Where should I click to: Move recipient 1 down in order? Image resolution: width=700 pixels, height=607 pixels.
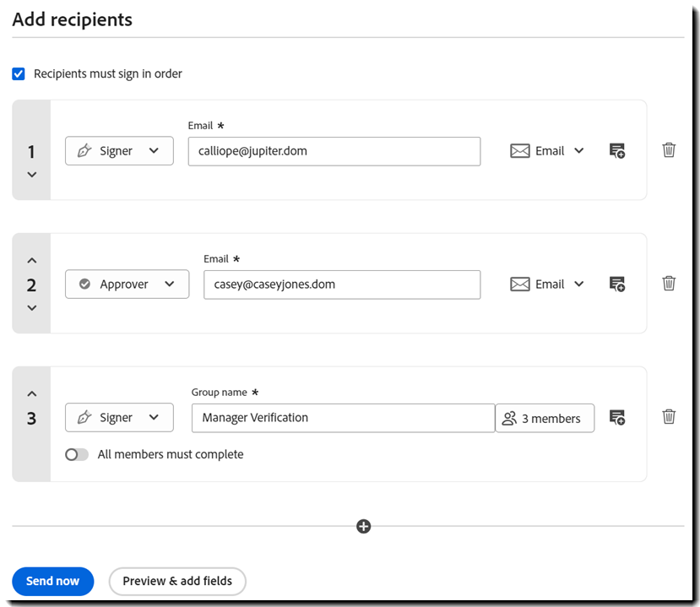[x=31, y=175]
